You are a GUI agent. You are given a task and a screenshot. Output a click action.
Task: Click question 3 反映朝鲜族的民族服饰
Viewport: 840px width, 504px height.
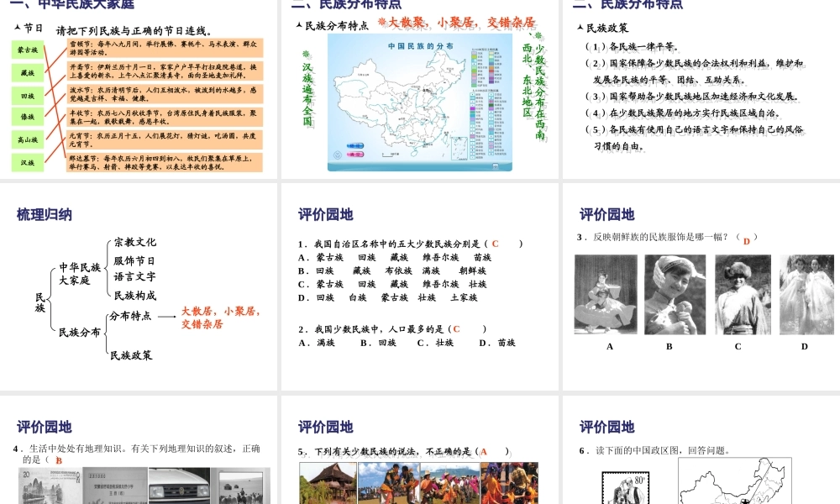tap(668, 237)
